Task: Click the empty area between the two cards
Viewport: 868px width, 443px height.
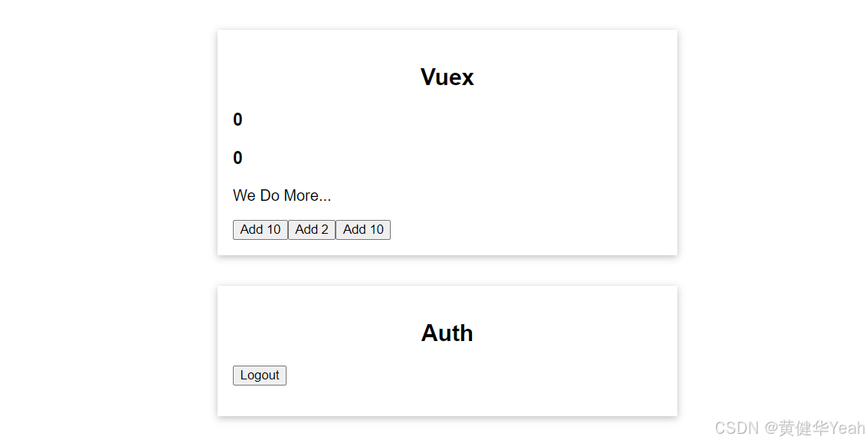Action: [x=447, y=270]
